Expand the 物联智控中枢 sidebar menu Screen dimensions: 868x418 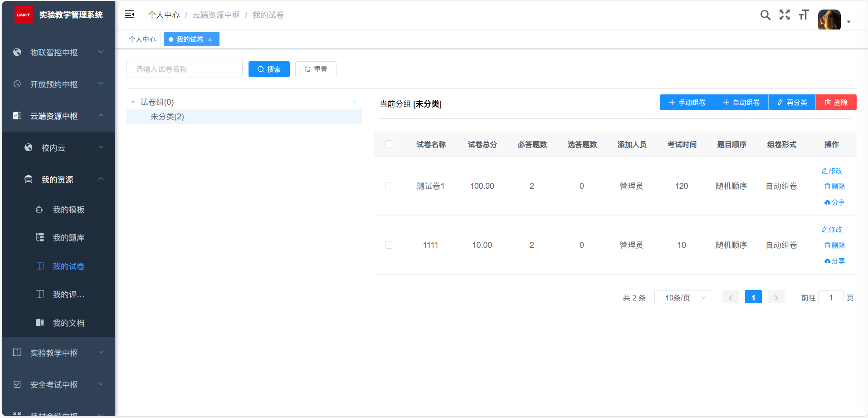59,53
